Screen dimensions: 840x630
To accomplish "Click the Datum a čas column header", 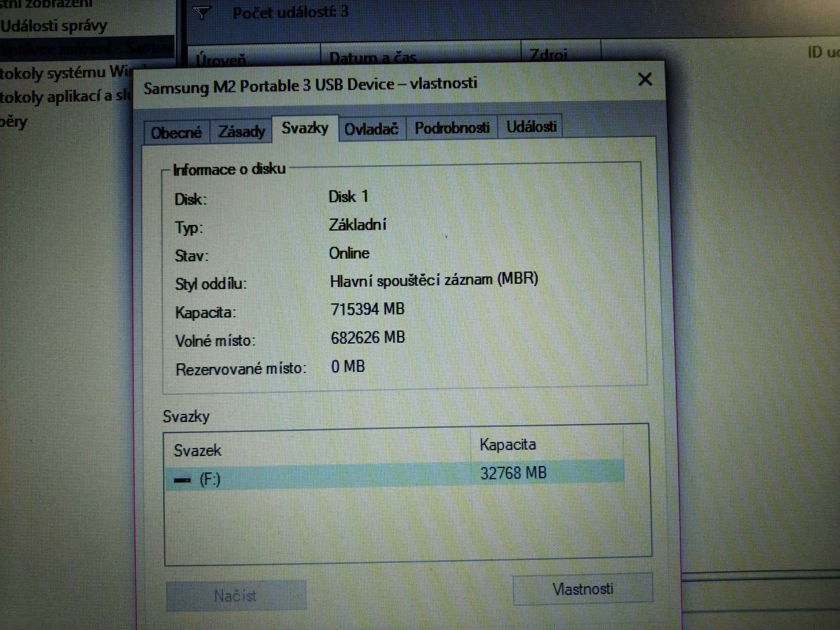I will click(x=373, y=58).
